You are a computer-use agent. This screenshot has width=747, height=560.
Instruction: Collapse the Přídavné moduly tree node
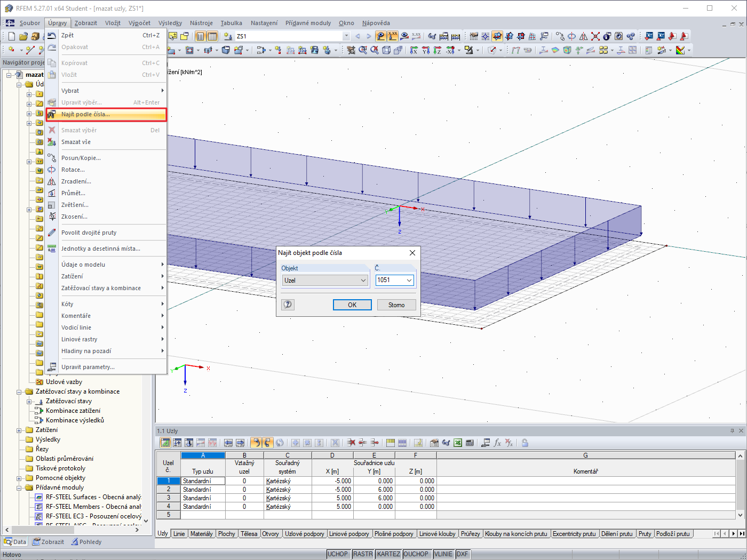tap(19, 487)
